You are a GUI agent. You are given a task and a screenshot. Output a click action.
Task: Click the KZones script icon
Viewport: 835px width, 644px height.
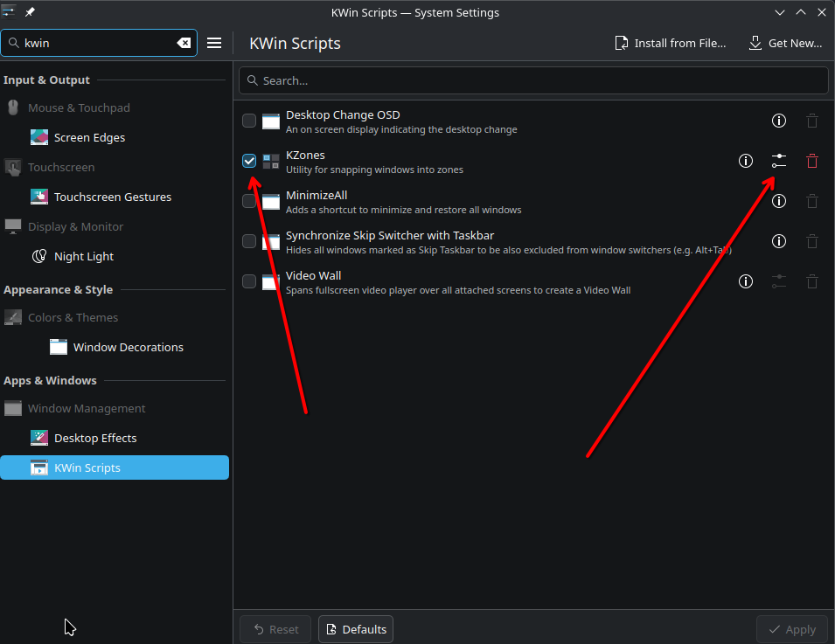(x=271, y=161)
